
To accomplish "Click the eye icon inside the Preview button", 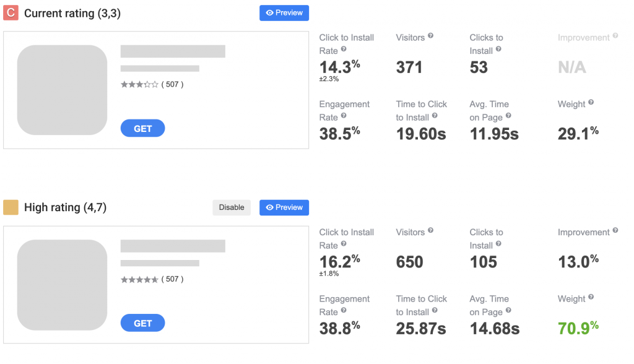I will [x=269, y=12].
